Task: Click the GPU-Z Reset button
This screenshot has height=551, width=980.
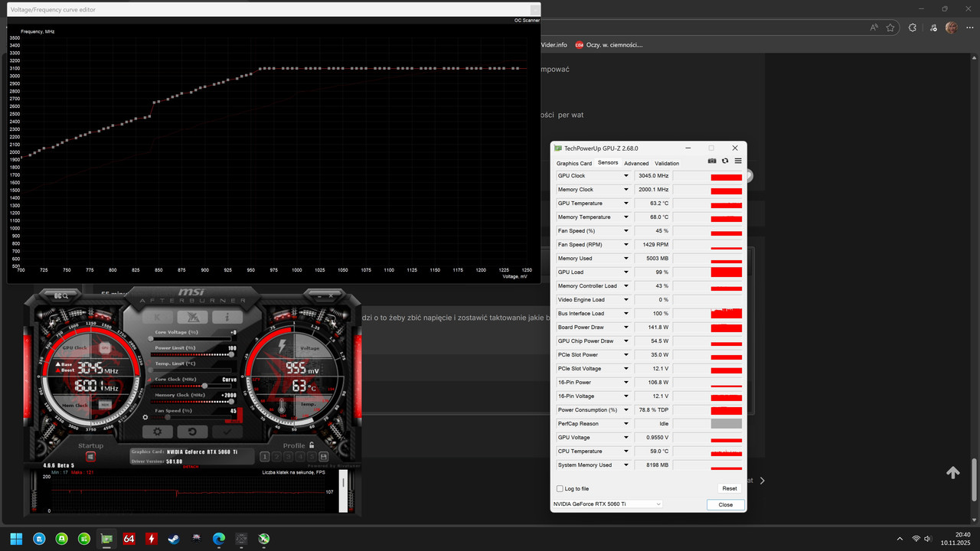Action: (730, 488)
